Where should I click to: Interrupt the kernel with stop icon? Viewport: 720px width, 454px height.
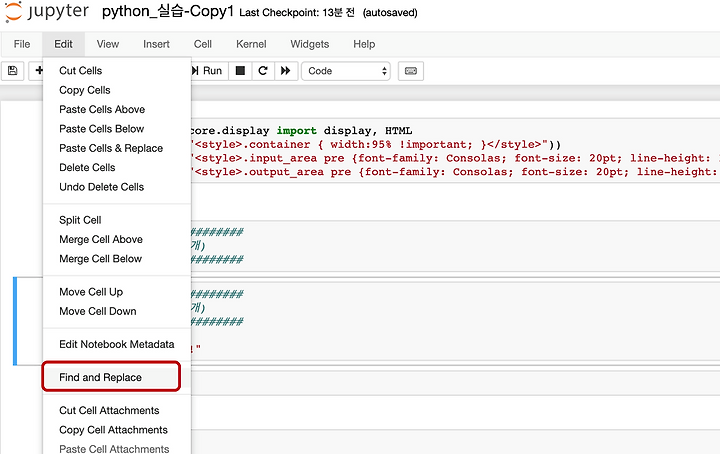point(240,71)
